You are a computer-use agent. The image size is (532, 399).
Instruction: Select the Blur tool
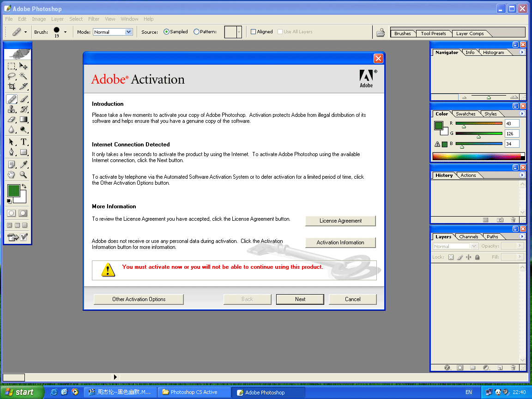tap(12, 130)
